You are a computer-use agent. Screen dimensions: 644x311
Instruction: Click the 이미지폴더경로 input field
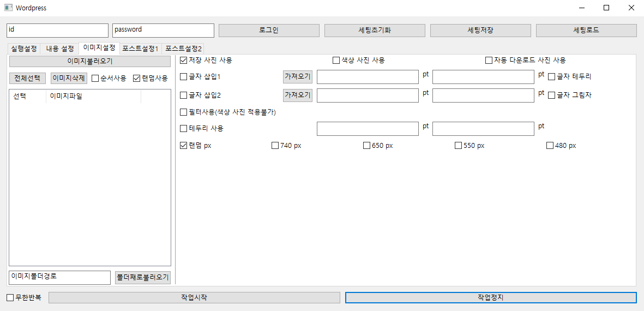click(x=59, y=277)
